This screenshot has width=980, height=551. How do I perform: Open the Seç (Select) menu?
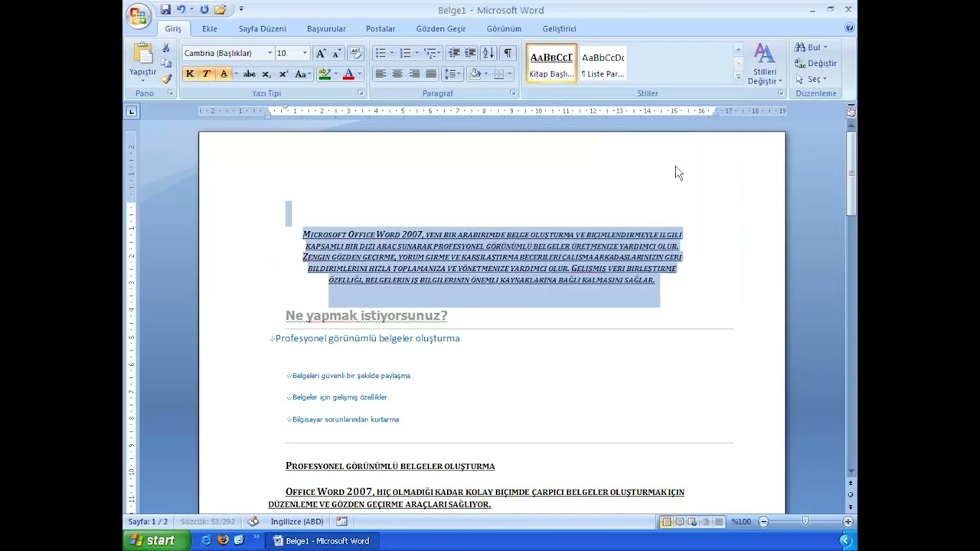coord(811,79)
